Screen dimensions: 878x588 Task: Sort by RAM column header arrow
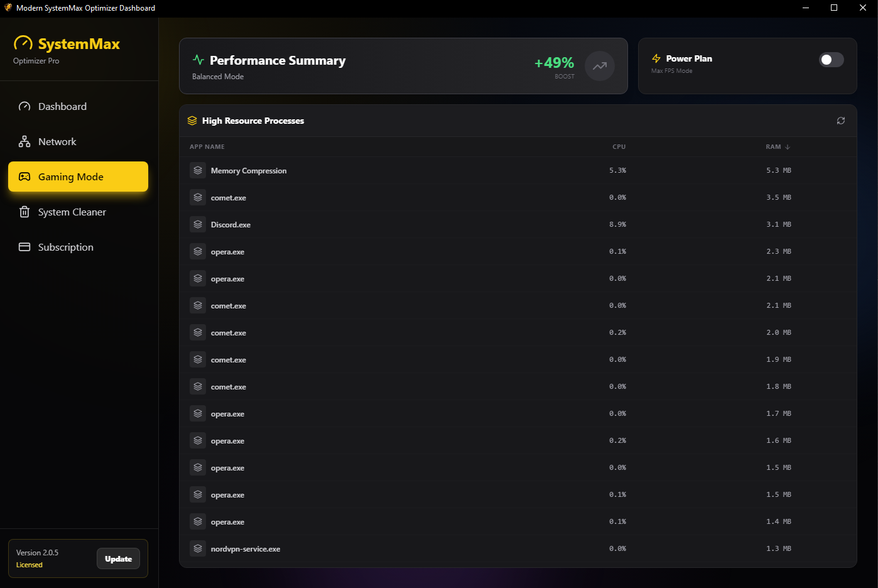pos(788,147)
